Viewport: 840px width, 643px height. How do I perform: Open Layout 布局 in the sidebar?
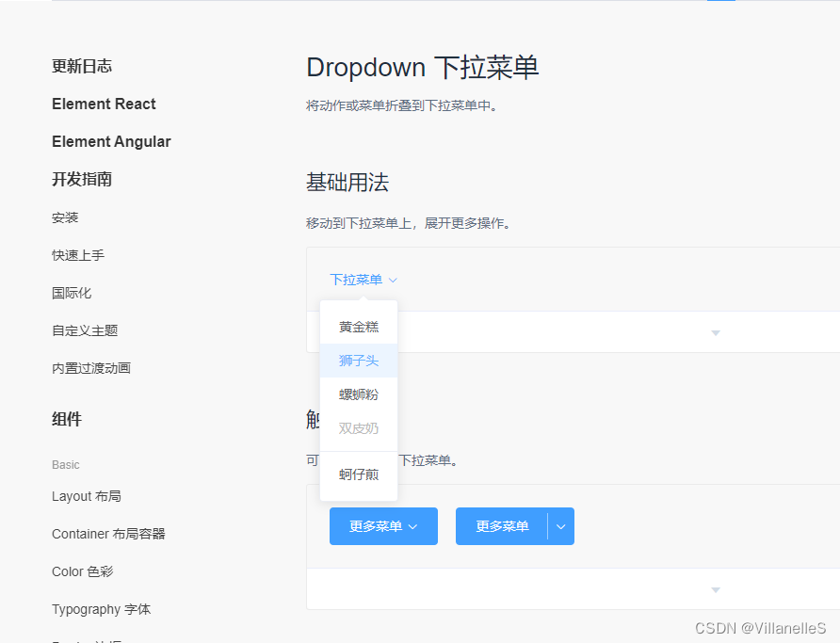click(x=87, y=496)
